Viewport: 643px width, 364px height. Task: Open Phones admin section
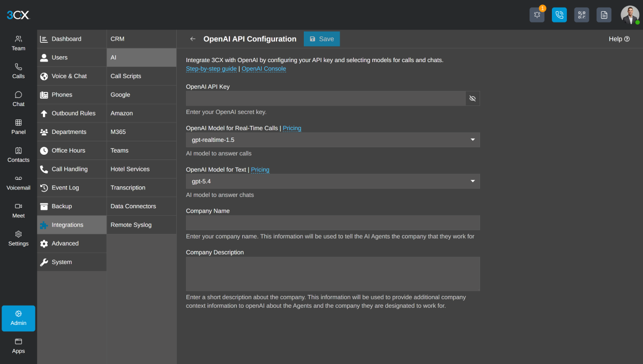point(72,95)
